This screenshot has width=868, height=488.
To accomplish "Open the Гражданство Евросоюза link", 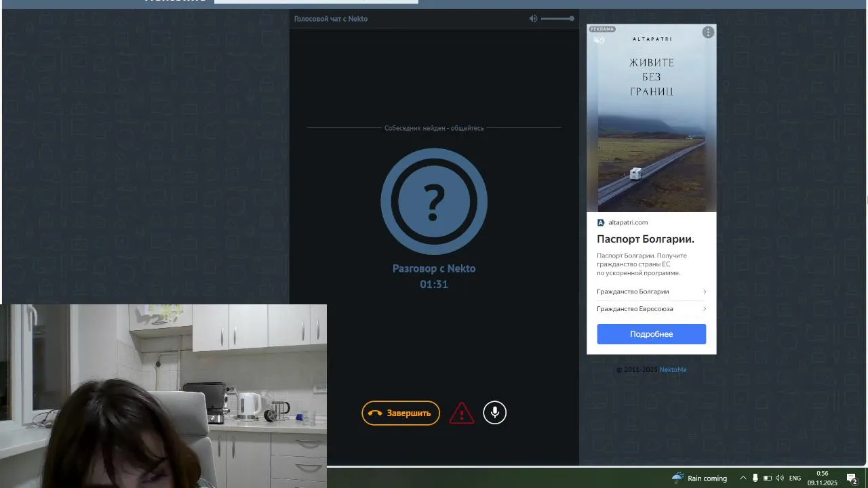I will (x=635, y=308).
